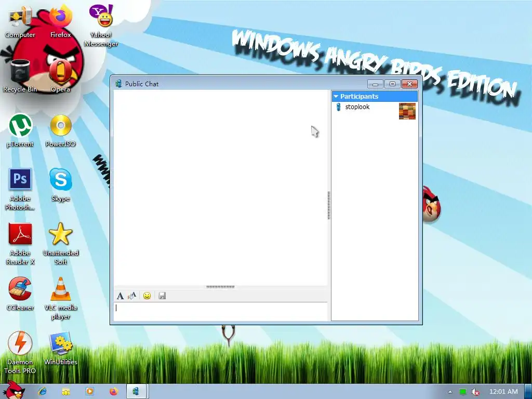The width and height of the screenshot is (532, 399).
Task: Select the VLC media player desktop icon
Action: [x=60, y=298]
